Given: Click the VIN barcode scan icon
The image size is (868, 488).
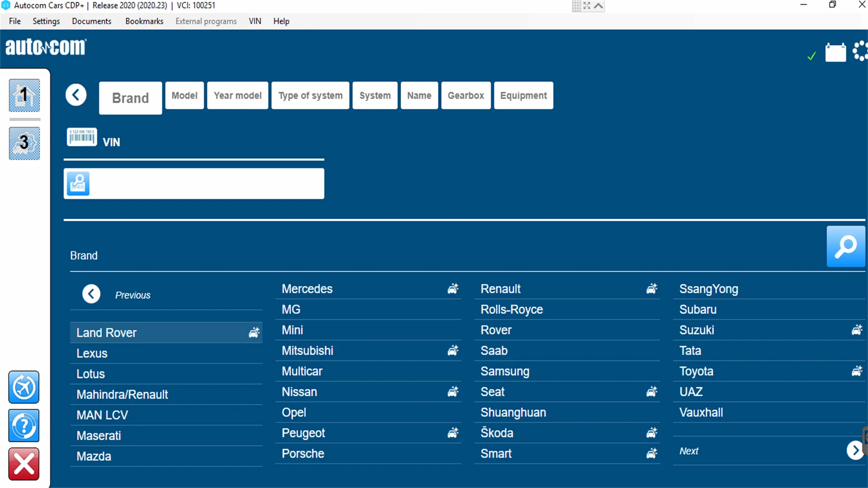Looking at the screenshot, I should (82, 137).
